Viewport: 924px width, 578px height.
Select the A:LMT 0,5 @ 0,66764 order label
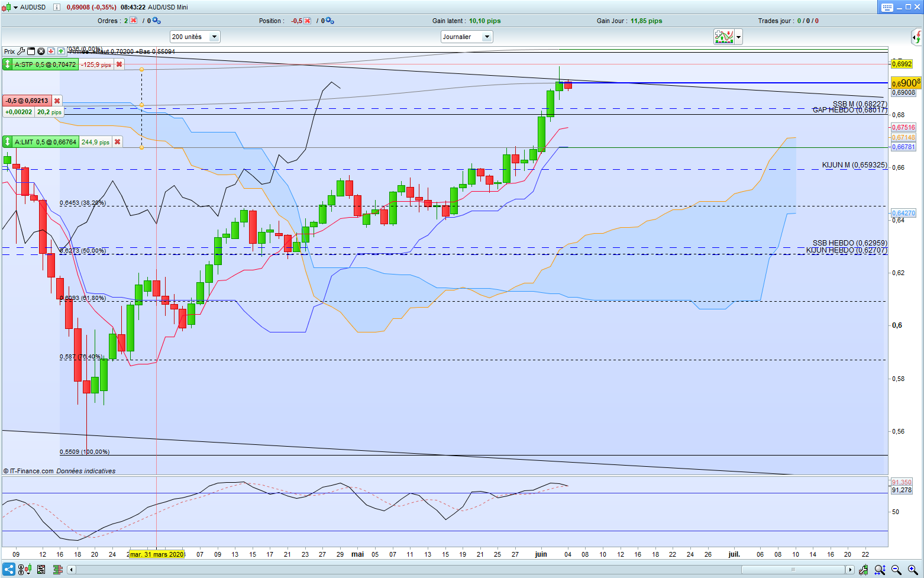pos(46,142)
